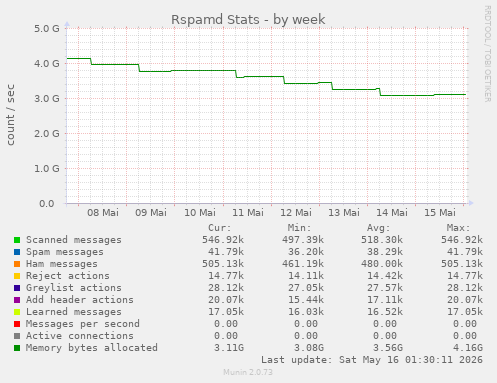Click the Spam messages Avg value 38.29k
This screenshot has height=383, width=497.
click(385, 252)
